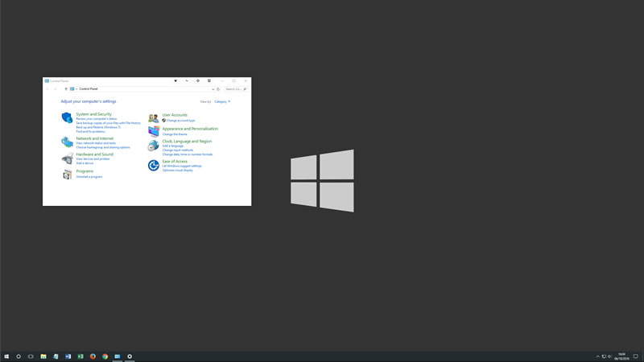Click the up arrow navigation icon
The height and width of the screenshot is (362, 644).
(x=66, y=89)
